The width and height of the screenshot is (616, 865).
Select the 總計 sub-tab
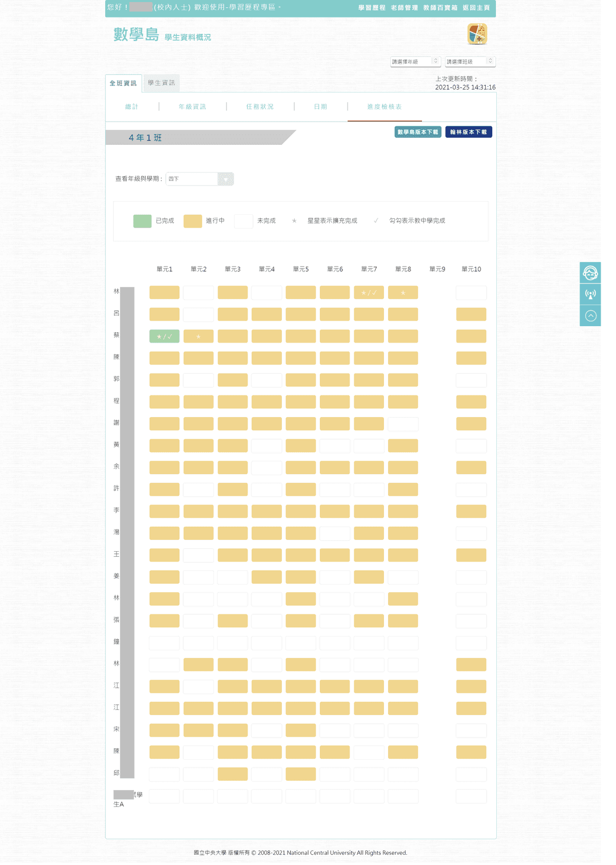click(132, 107)
